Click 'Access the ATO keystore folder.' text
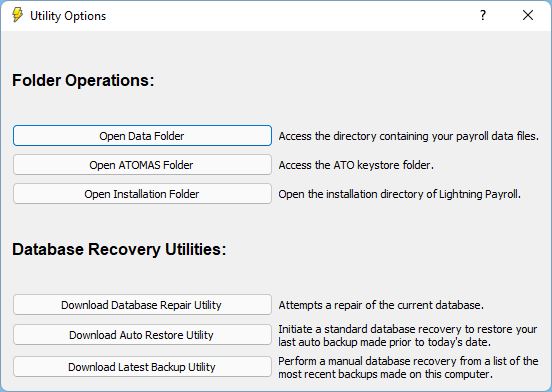Image resolution: width=552 pixels, height=392 pixels. pyautogui.click(x=356, y=165)
